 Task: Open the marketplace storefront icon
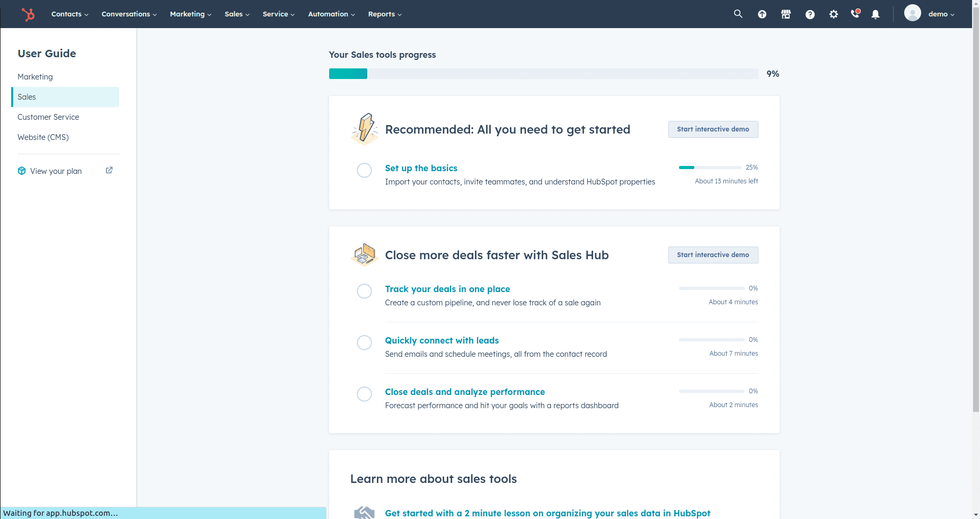[x=786, y=14]
